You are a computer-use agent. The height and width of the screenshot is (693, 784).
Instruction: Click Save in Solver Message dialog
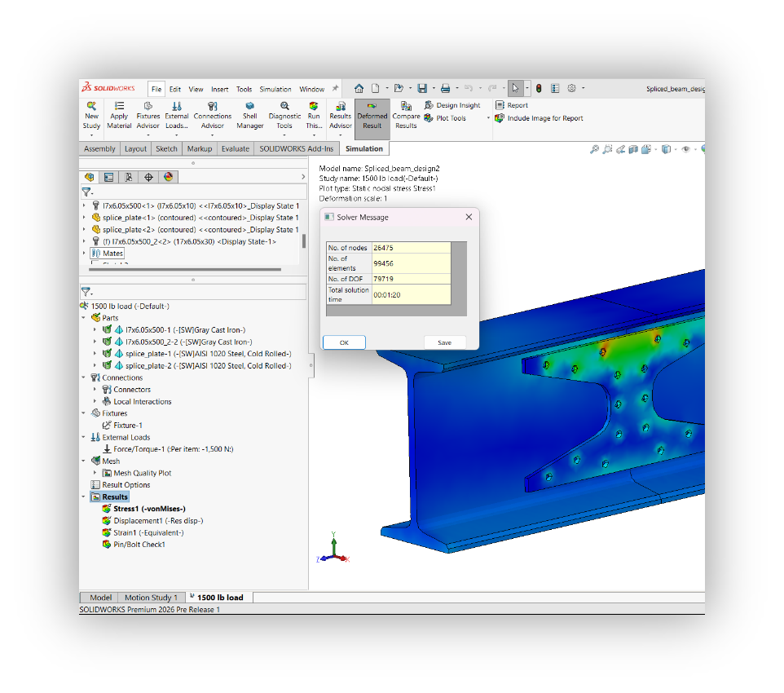(x=444, y=342)
